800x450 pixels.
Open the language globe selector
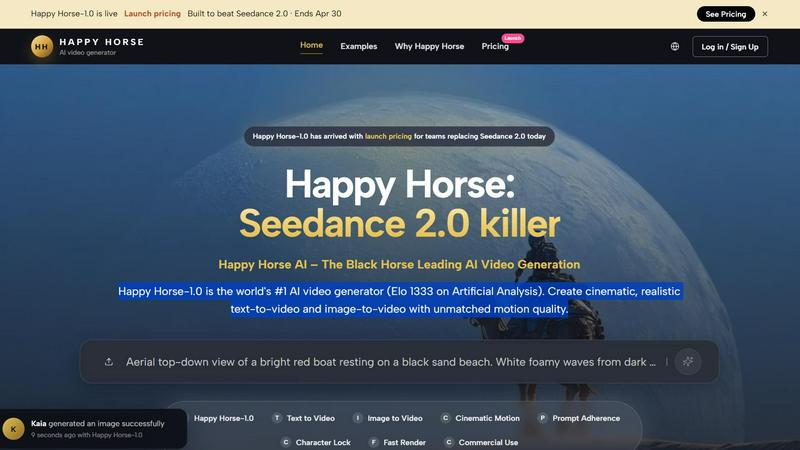point(674,46)
